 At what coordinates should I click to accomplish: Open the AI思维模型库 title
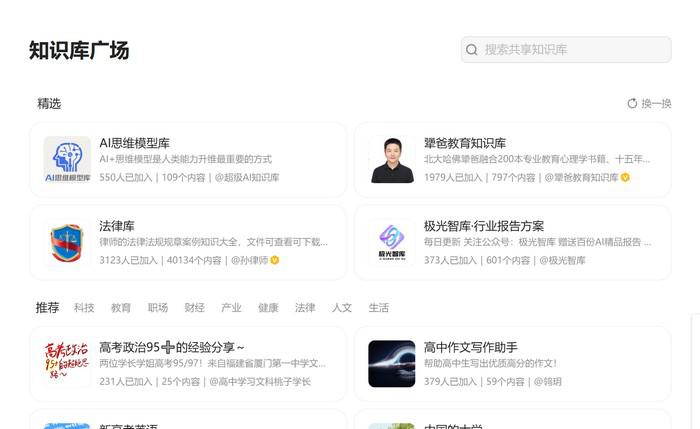(134, 143)
